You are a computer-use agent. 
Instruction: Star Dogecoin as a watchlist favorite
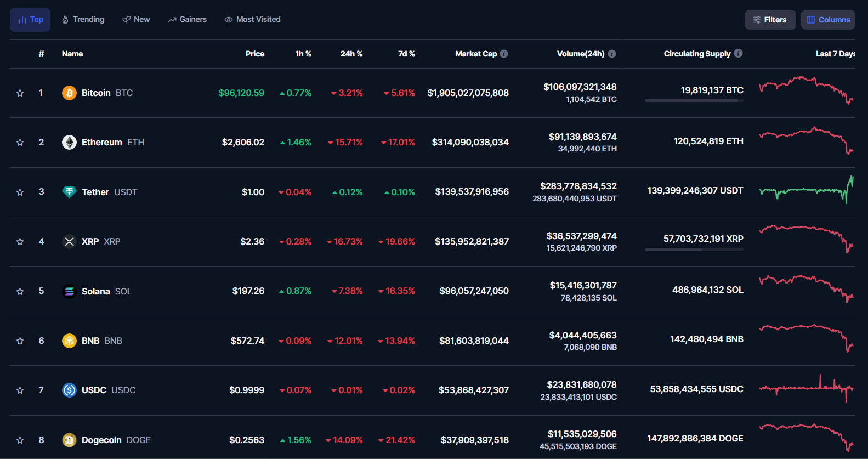20,440
